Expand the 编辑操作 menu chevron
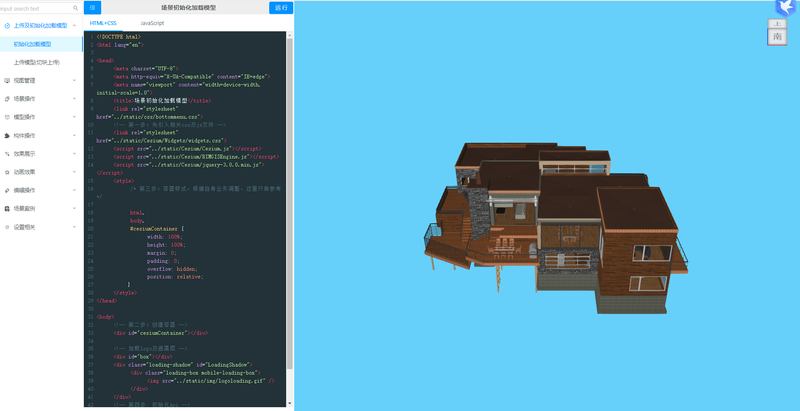This screenshot has height=411, width=800. click(x=74, y=191)
